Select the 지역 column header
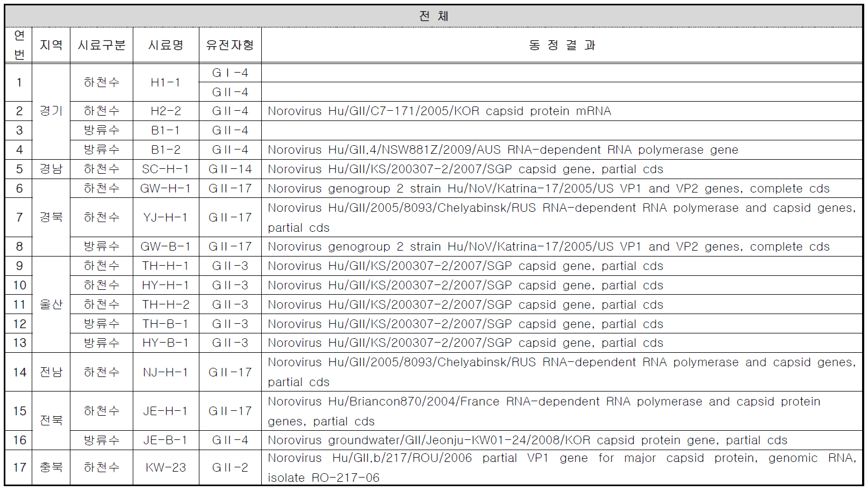This screenshot has width=868, height=491. tap(51, 45)
